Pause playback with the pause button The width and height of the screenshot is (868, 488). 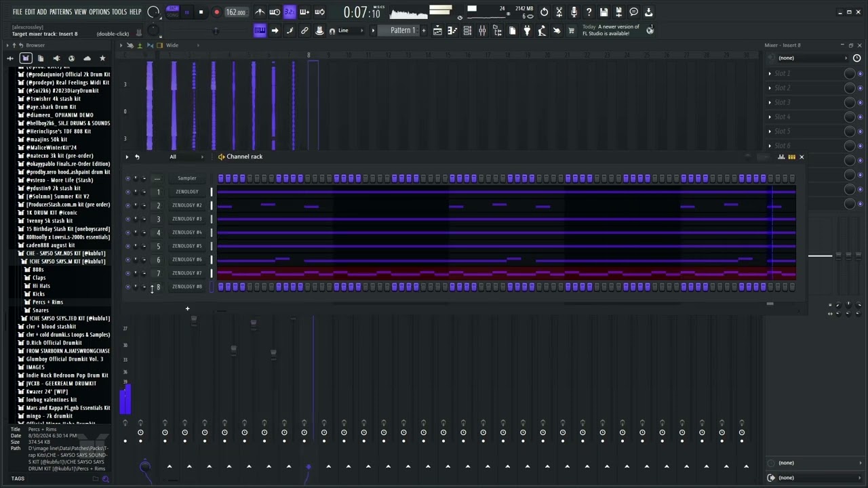click(x=186, y=12)
